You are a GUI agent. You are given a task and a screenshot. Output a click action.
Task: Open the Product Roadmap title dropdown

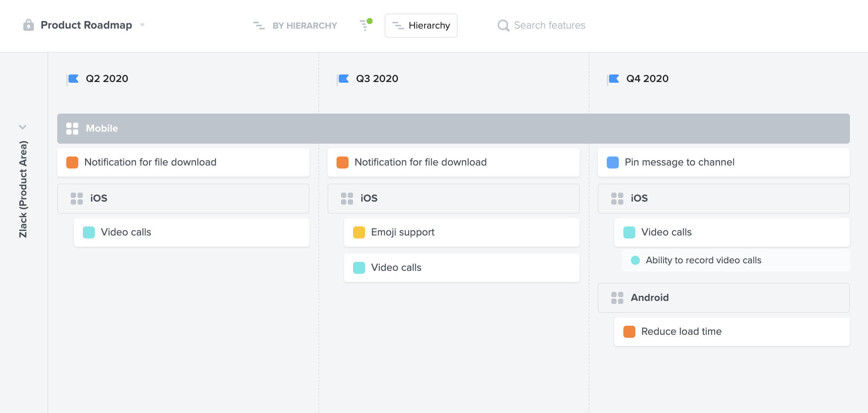pos(142,26)
